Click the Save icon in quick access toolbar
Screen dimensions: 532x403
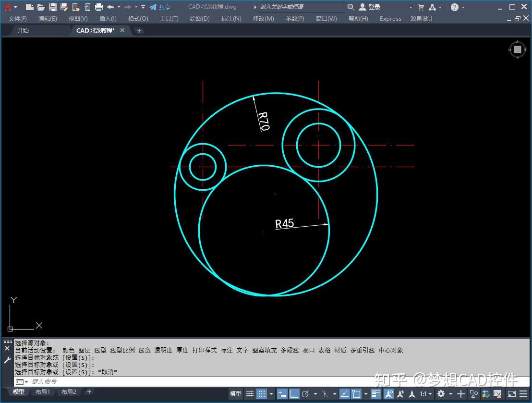53,7
